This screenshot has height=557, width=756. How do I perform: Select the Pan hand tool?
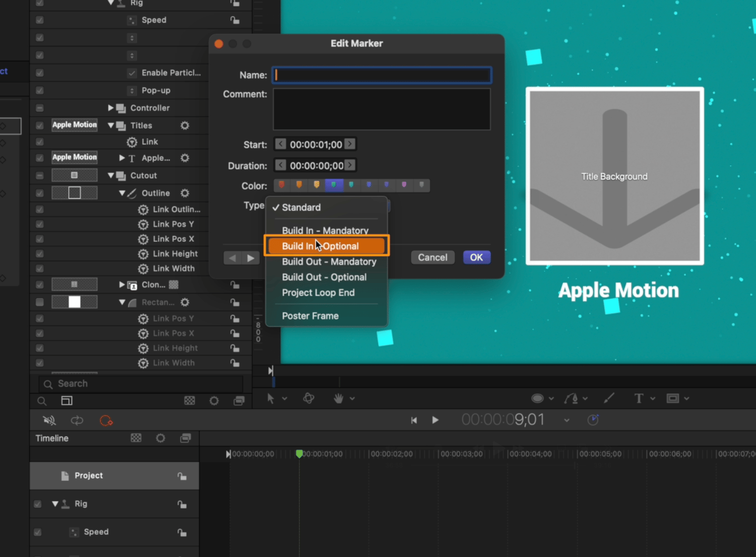[339, 398]
